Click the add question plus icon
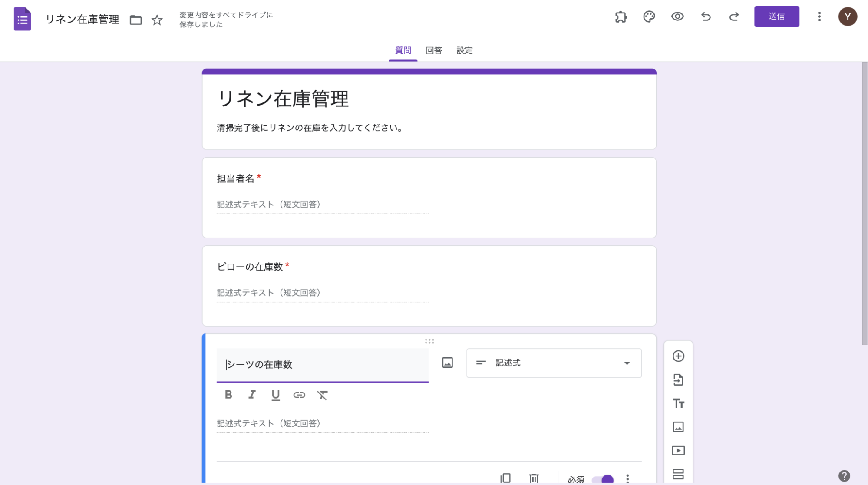The height and width of the screenshot is (485, 868). [x=678, y=356]
